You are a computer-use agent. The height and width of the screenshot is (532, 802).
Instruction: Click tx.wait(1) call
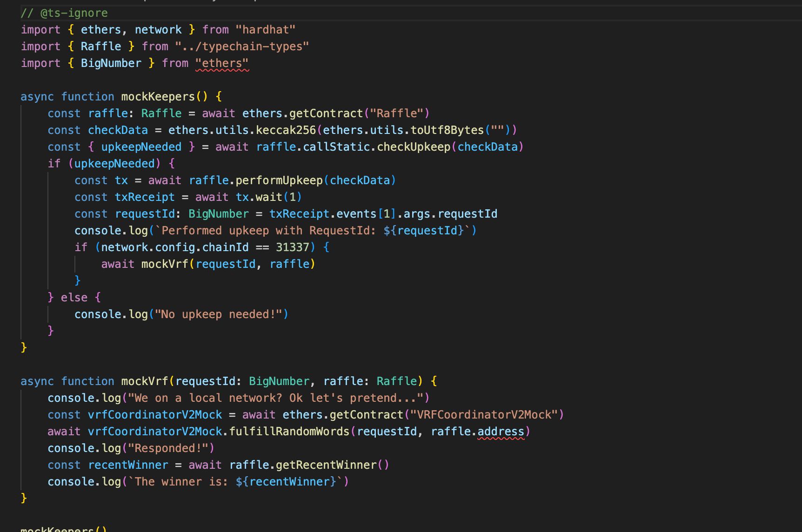click(269, 197)
